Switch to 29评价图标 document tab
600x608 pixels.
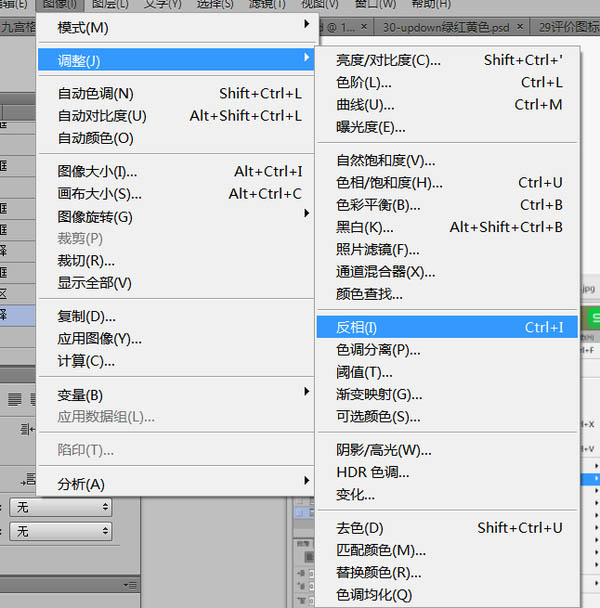point(569,27)
